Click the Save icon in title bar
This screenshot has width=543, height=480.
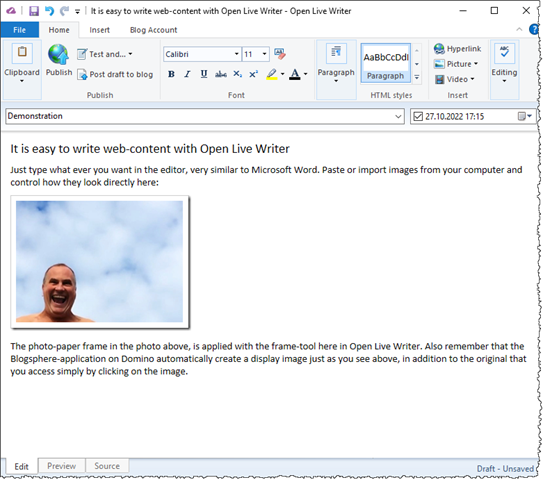(x=34, y=11)
